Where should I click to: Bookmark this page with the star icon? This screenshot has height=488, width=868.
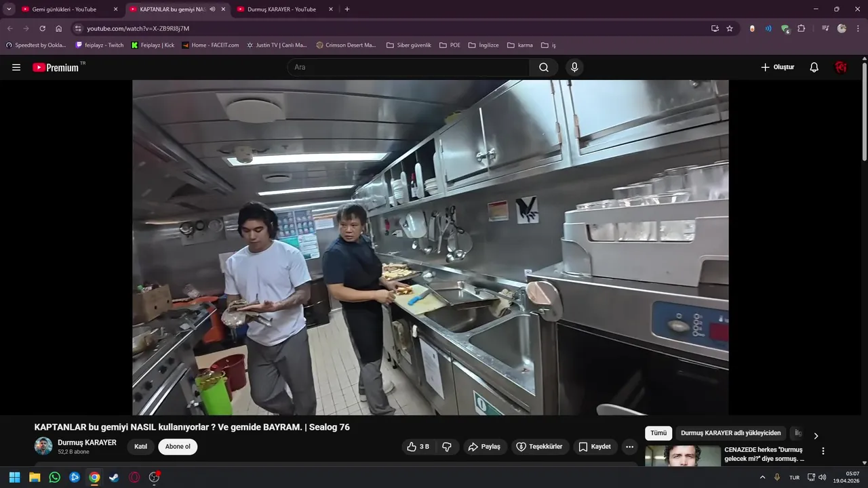730,28
